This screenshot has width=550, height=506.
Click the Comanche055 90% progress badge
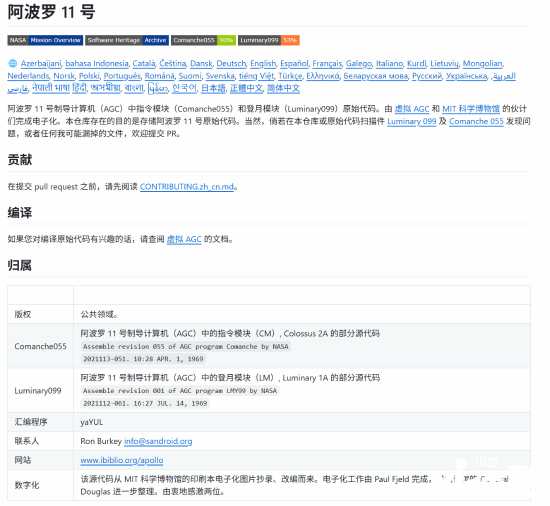coord(203,40)
